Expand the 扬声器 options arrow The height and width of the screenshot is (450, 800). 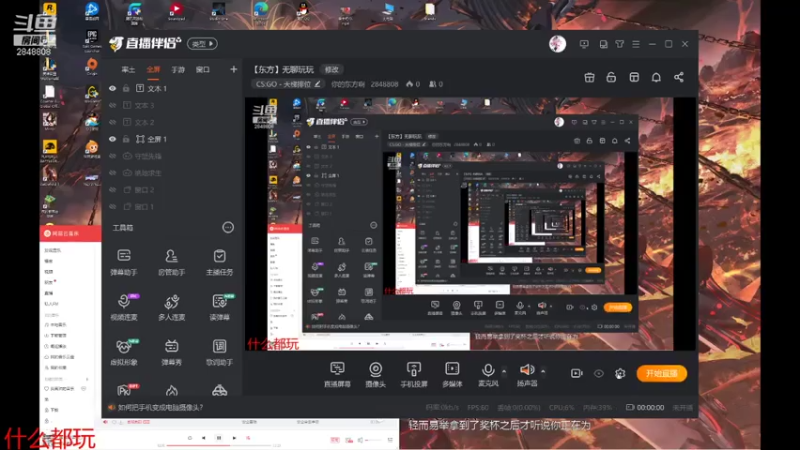(543, 370)
